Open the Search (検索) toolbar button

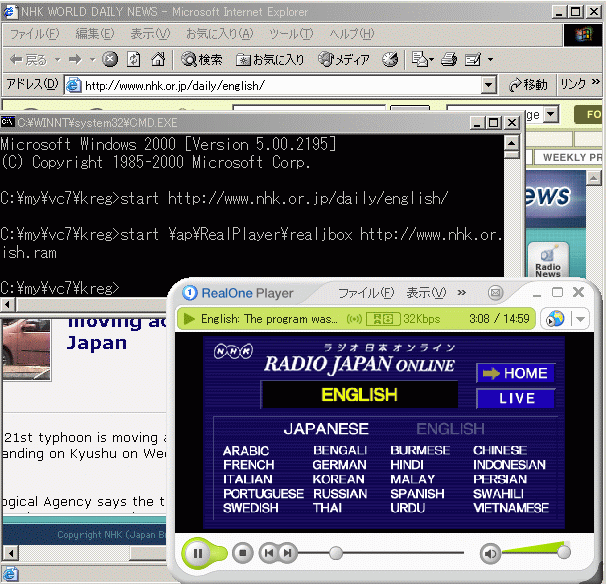click(202, 60)
